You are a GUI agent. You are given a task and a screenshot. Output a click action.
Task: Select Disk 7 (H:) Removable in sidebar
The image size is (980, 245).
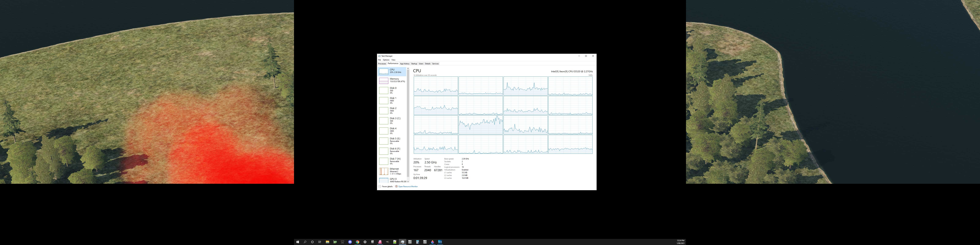click(x=392, y=161)
